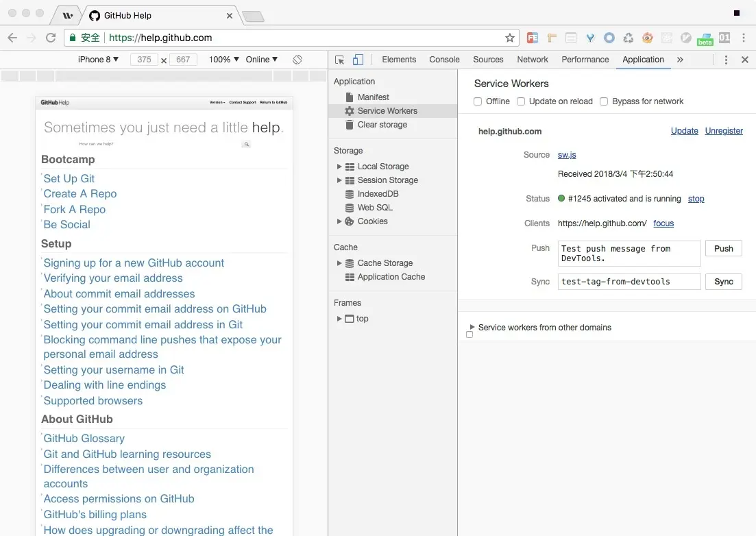Open the sw.js source link
The image size is (756, 536).
click(x=567, y=155)
